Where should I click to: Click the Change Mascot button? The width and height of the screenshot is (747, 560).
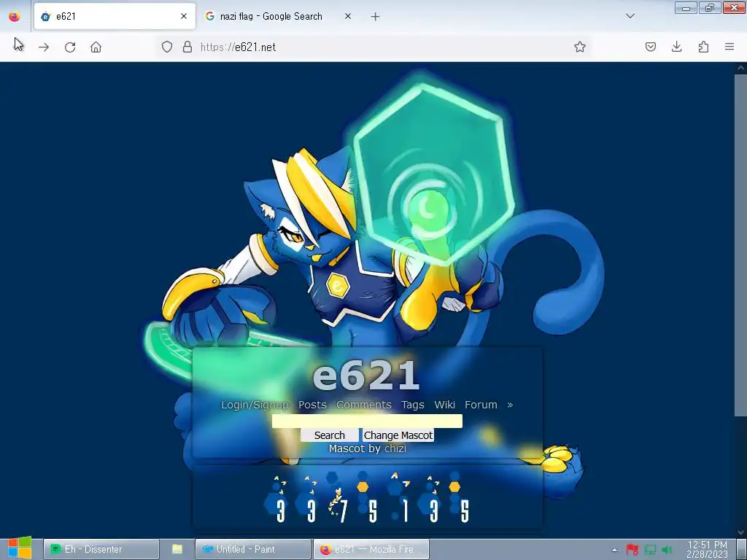[x=398, y=435]
